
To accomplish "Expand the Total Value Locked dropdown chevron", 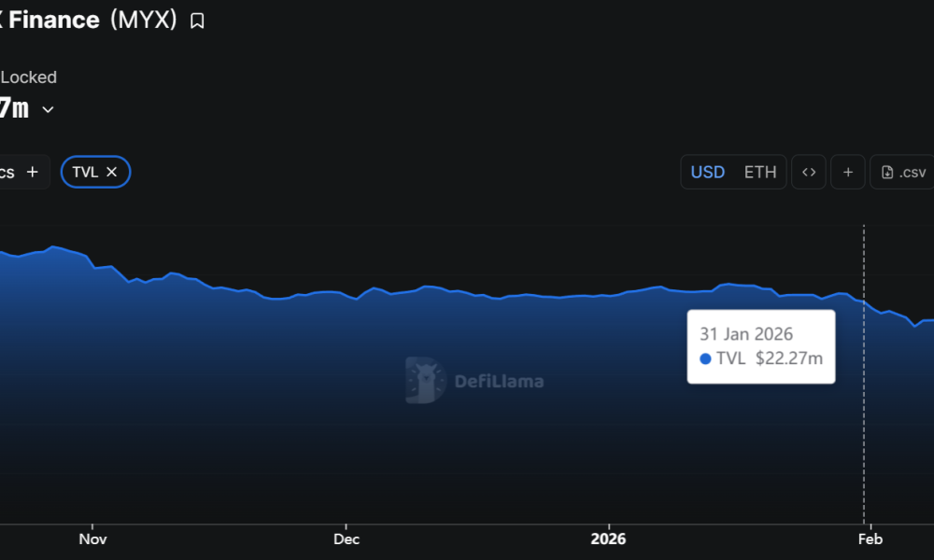I will click(x=49, y=109).
